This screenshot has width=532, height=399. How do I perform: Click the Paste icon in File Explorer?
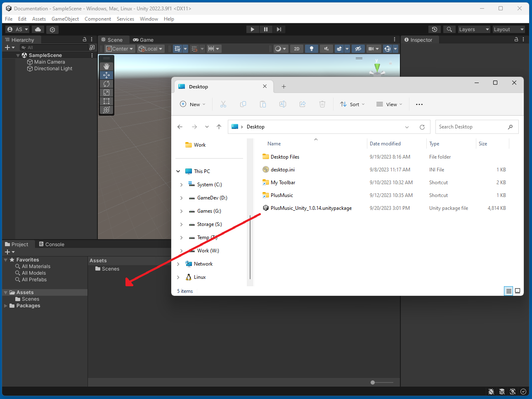click(x=263, y=104)
